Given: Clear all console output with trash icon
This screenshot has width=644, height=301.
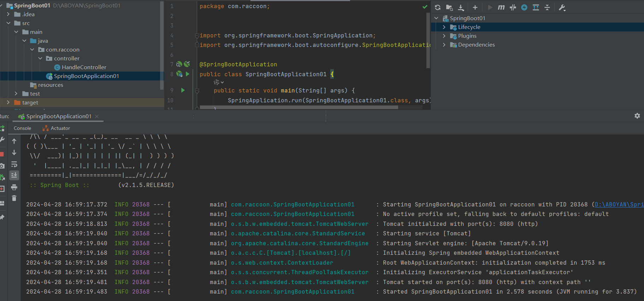Looking at the screenshot, I should (x=14, y=198).
